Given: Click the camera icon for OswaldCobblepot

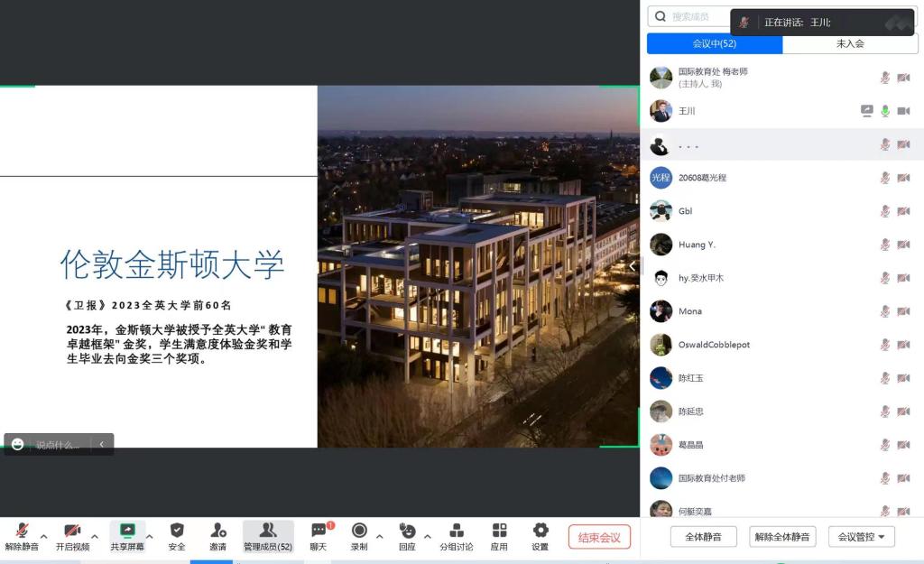Looking at the screenshot, I should tap(903, 344).
